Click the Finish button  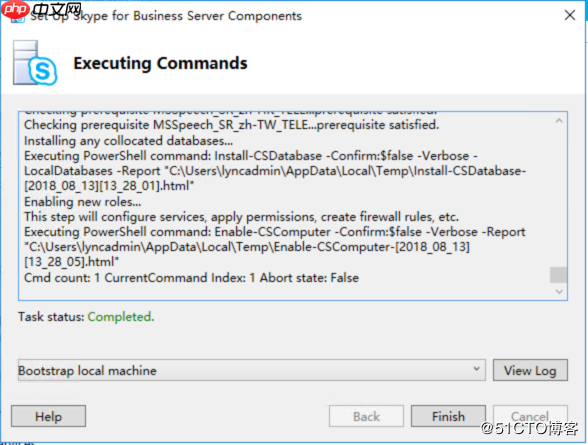[448, 416]
